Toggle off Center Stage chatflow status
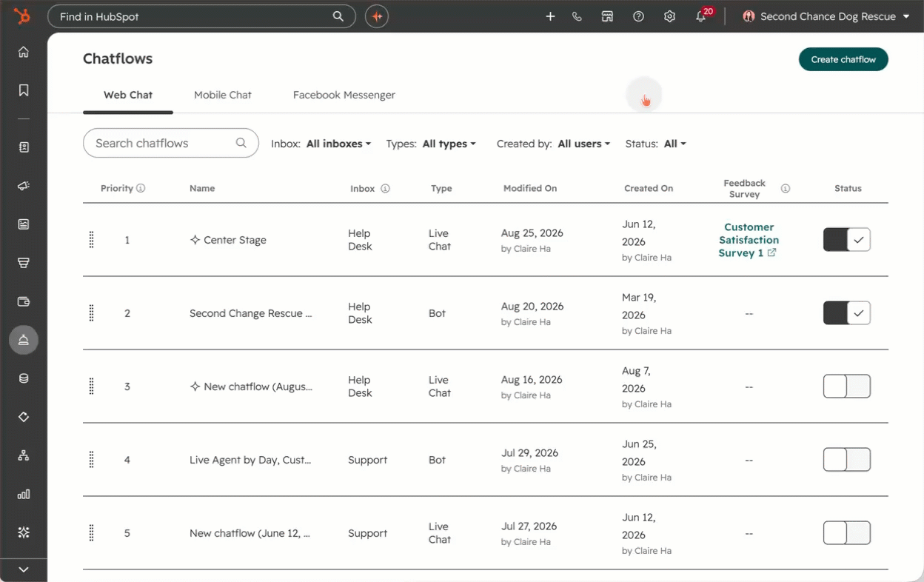 pyautogui.click(x=847, y=240)
